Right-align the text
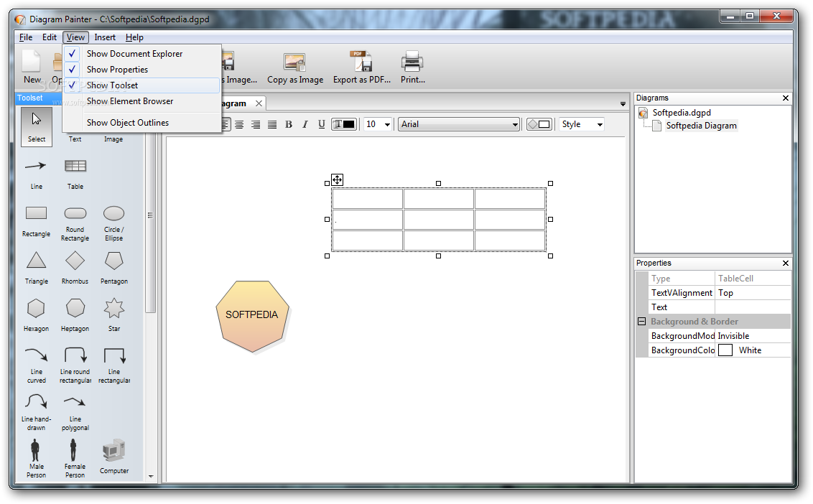The image size is (813, 504). (256, 124)
